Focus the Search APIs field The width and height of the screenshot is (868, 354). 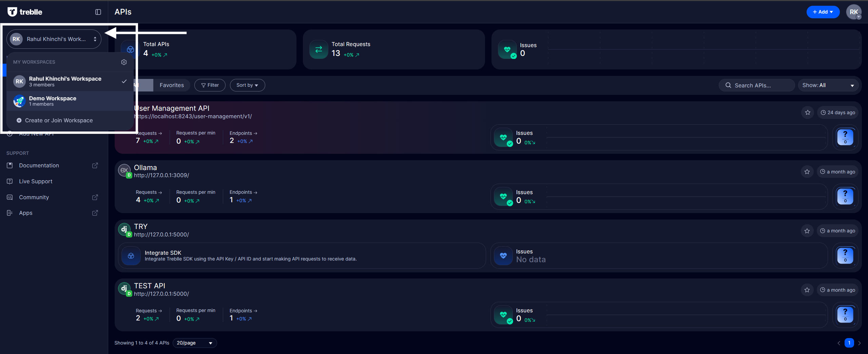click(x=756, y=85)
